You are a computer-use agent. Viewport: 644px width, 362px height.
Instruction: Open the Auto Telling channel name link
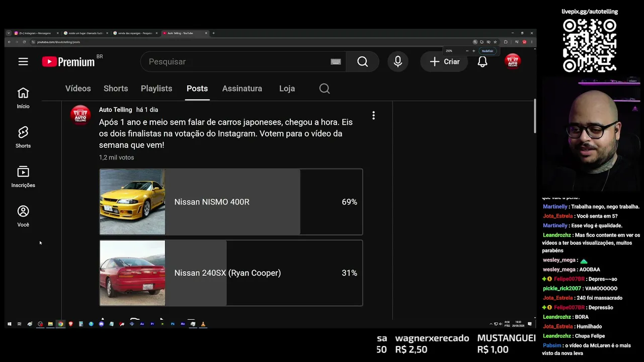tap(115, 110)
